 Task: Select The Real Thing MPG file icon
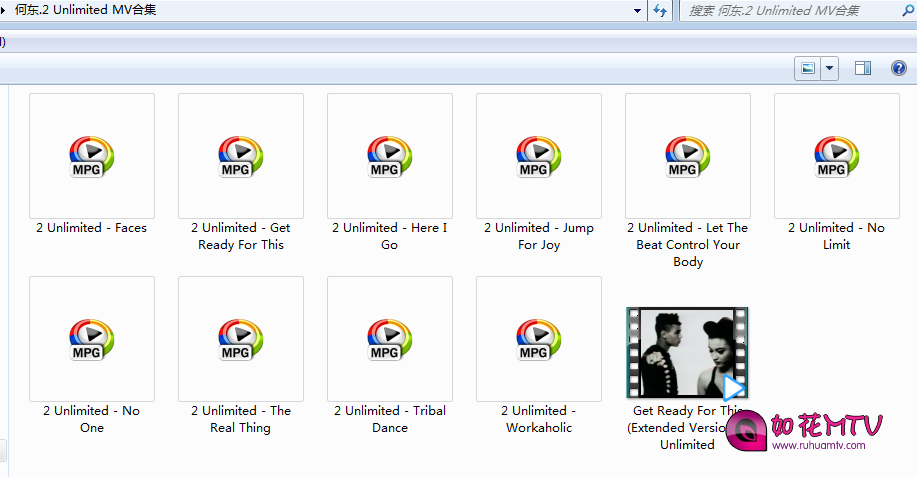coord(241,339)
